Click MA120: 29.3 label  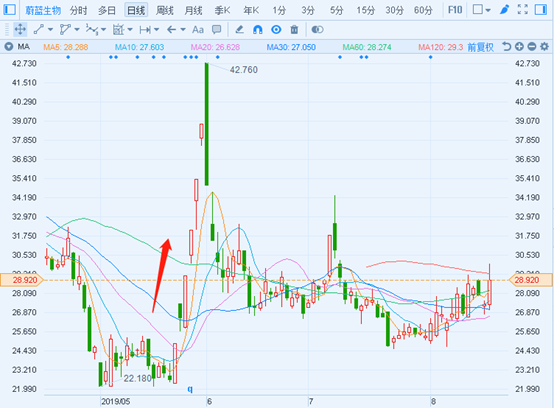click(441, 47)
